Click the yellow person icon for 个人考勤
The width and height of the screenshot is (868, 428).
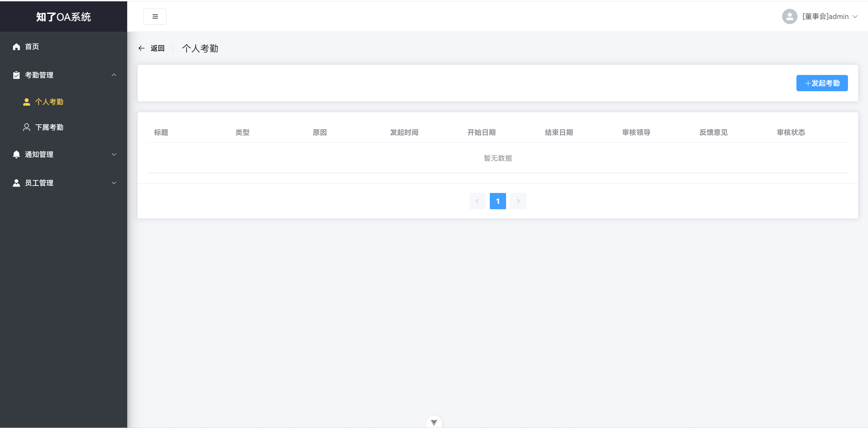pos(26,102)
